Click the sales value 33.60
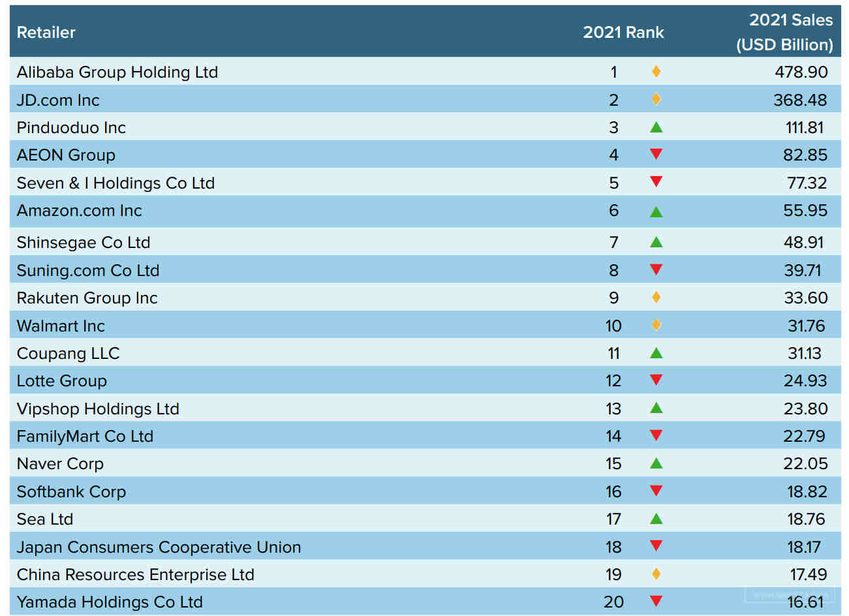 pos(806,298)
